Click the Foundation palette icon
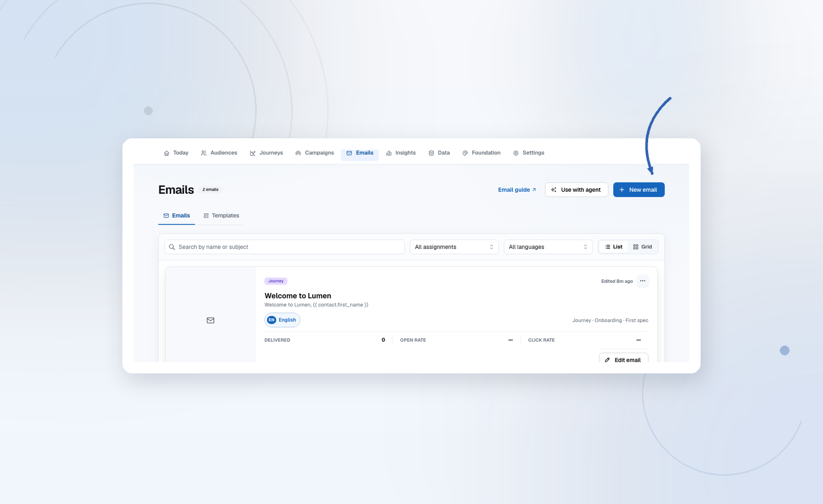The width and height of the screenshot is (823, 504). coord(465,153)
